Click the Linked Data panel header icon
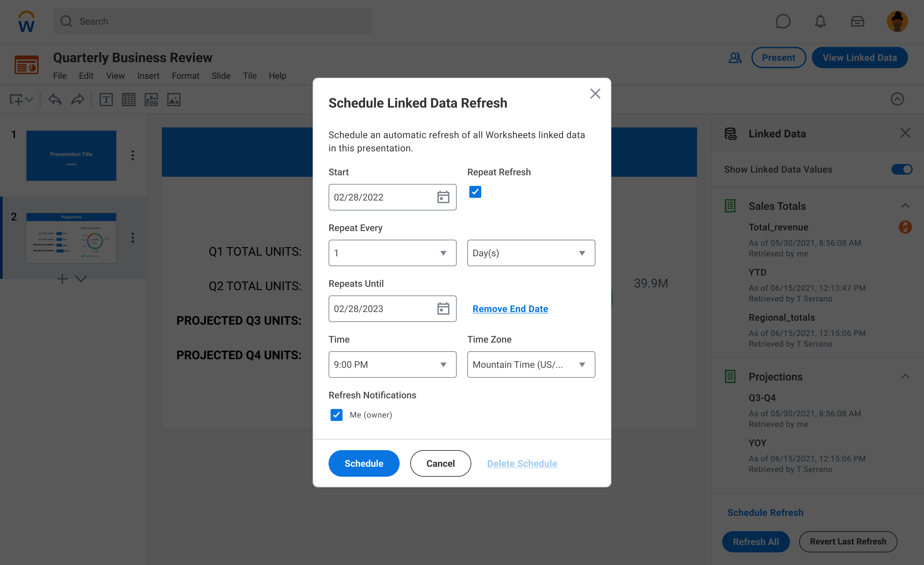 tap(730, 133)
